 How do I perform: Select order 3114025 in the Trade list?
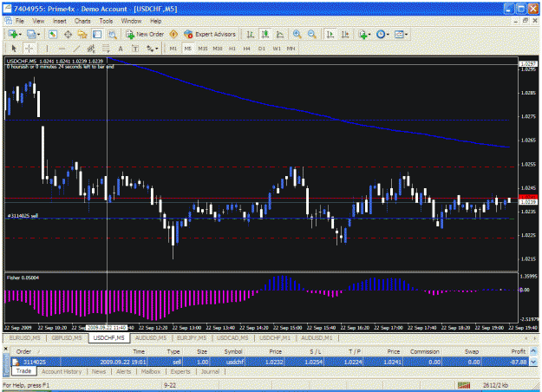pyautogui.click(x=270, y=362)
